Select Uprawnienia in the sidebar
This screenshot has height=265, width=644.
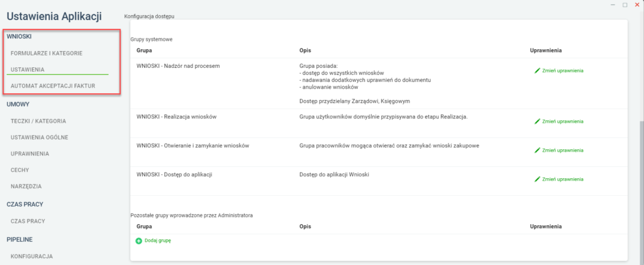click(x=30, y=154)
